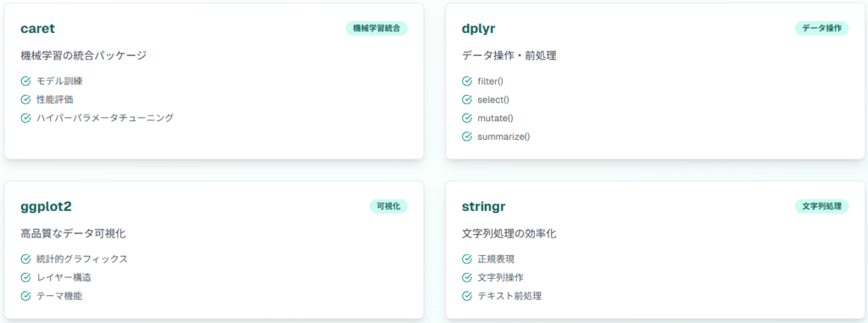The width and height of the screenshot is (868, 323).
Task: Click check icon next to 性能評価
Action: coord(25,100)
